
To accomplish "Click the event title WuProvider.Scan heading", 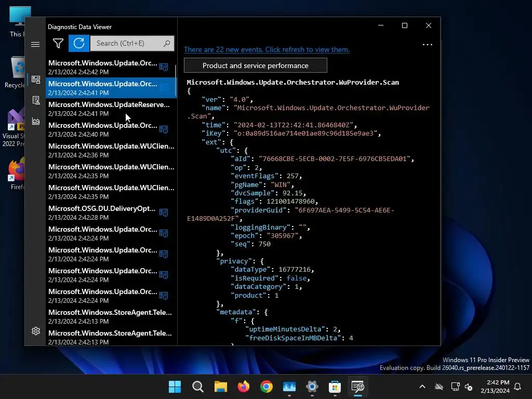I will (293, 83).
